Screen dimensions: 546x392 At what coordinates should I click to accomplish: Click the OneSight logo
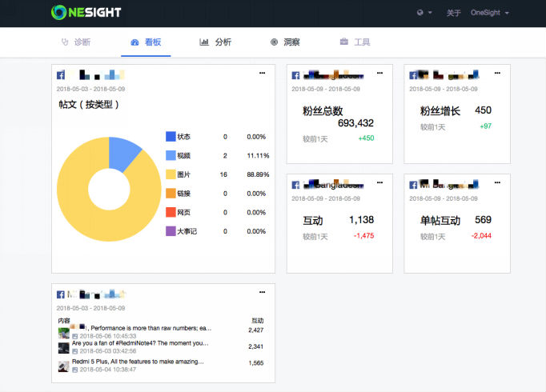pyautogui.click(x=86, y=13)
